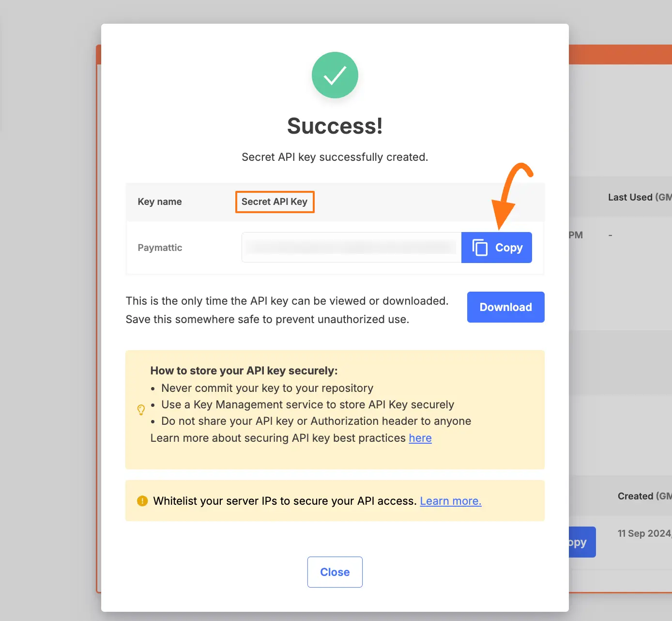Click the lightbulb icon beside security tips

[x=141, y=410]
